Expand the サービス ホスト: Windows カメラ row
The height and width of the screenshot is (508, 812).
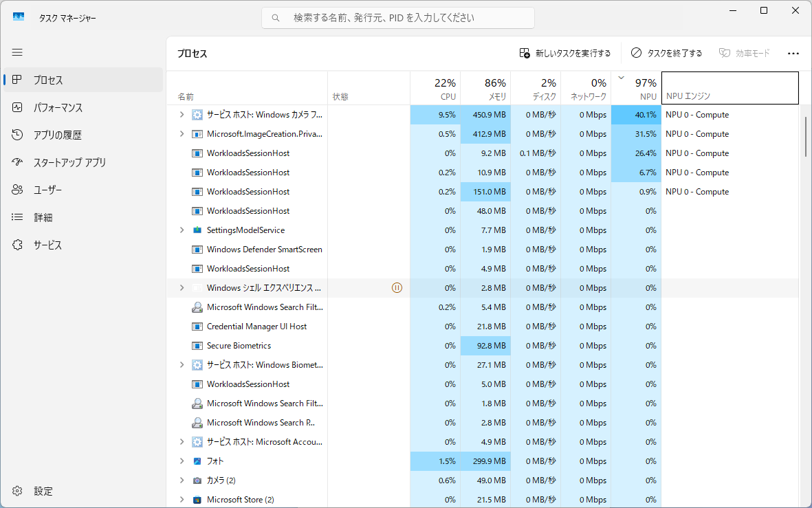click(x=182, y=114)
